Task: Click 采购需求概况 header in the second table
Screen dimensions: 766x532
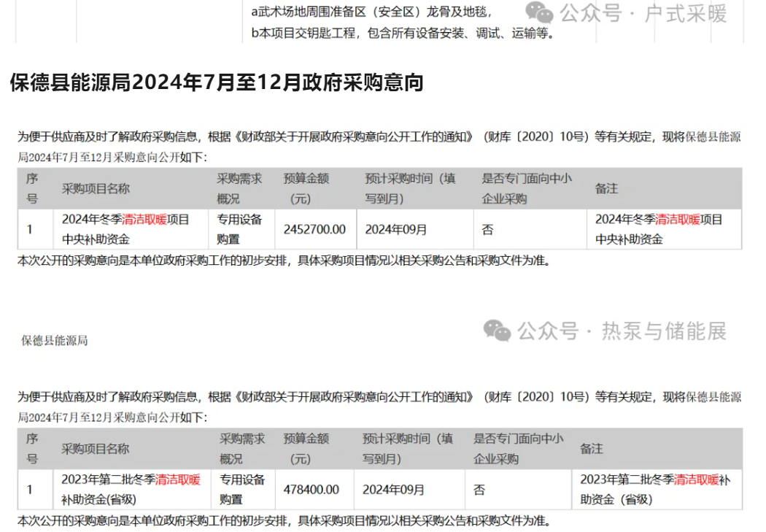Action: pyautogui.click(x=241, y=449)
